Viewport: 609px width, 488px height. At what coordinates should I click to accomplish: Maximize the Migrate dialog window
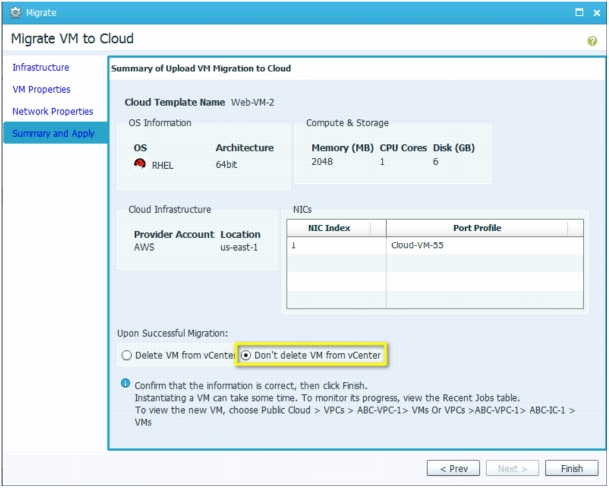(579, 12)
